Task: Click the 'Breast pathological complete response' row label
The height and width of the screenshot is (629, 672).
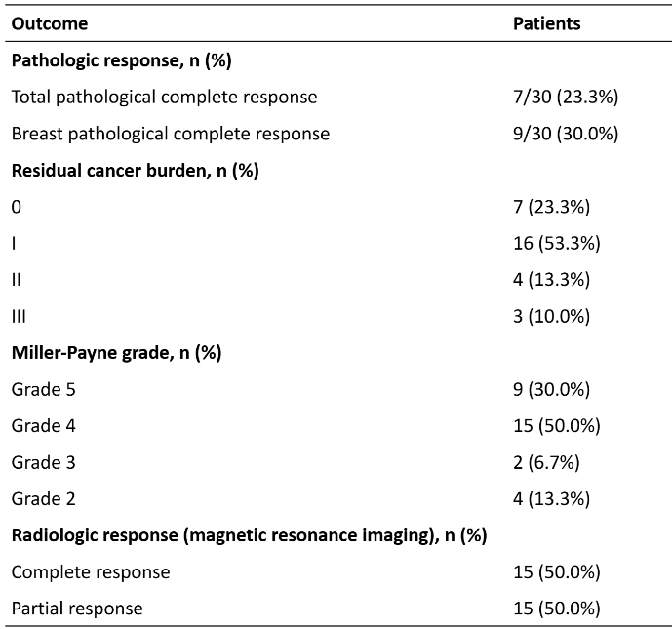Action: [x=171, y=134]
